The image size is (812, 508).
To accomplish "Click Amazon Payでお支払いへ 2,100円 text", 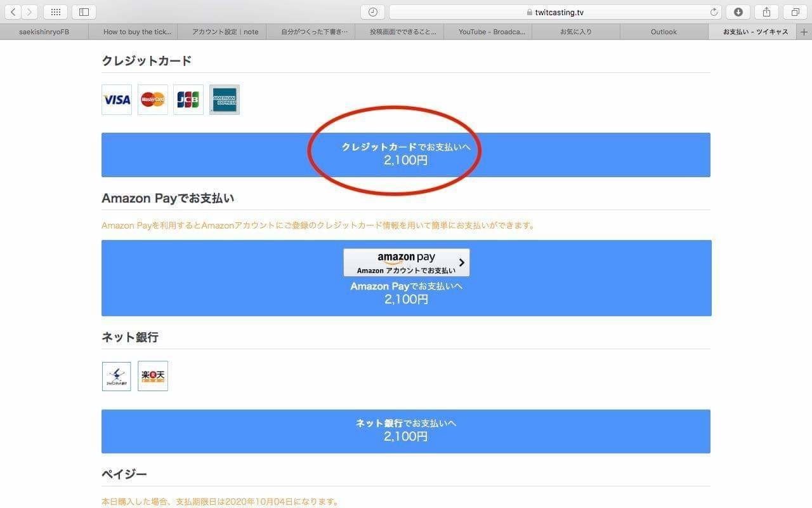I will coord(407,293).
